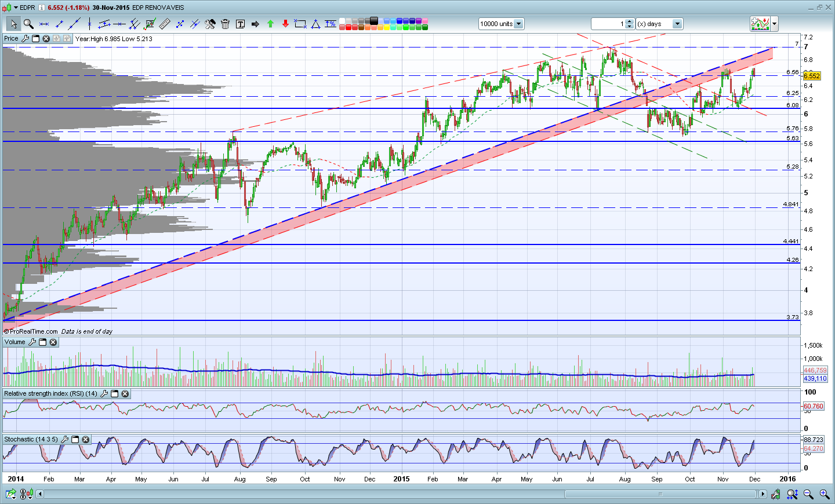
Task: Pick the yellow color swatch
Action: [387, 27]
